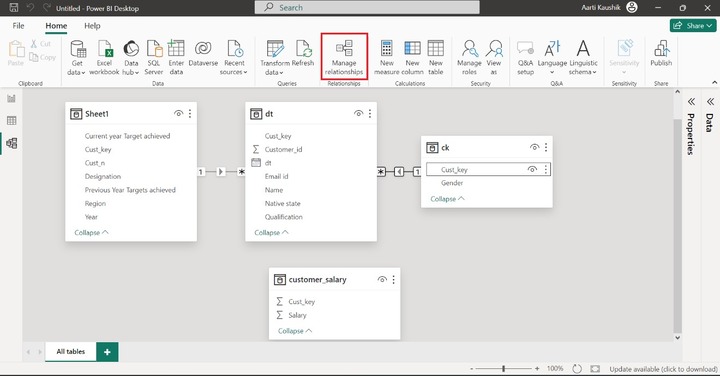The width and height of the screenshot is (720, 376).
Task: Add a New column
Action: (x=412, y=58)
